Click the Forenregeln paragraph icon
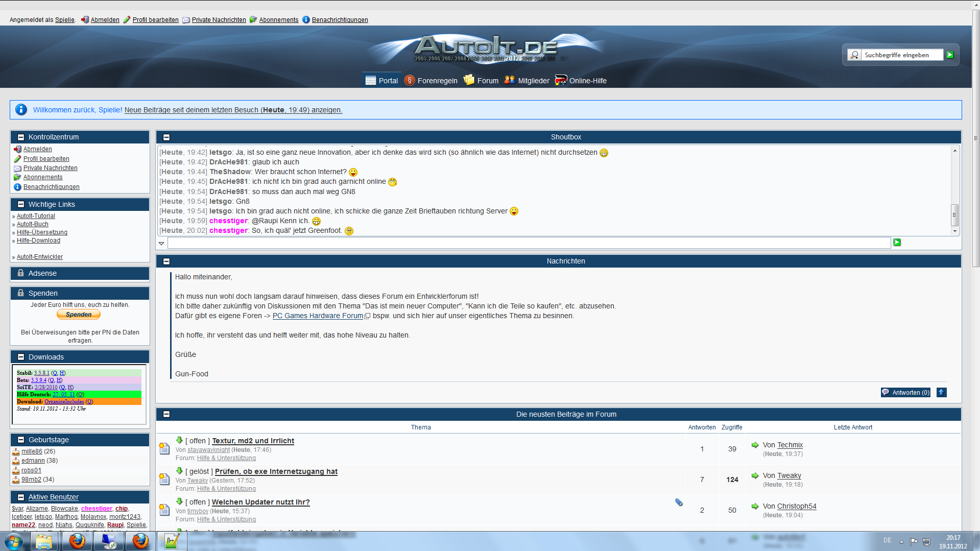The width and height of the screenshot is (980, 551). coord(409,81)
